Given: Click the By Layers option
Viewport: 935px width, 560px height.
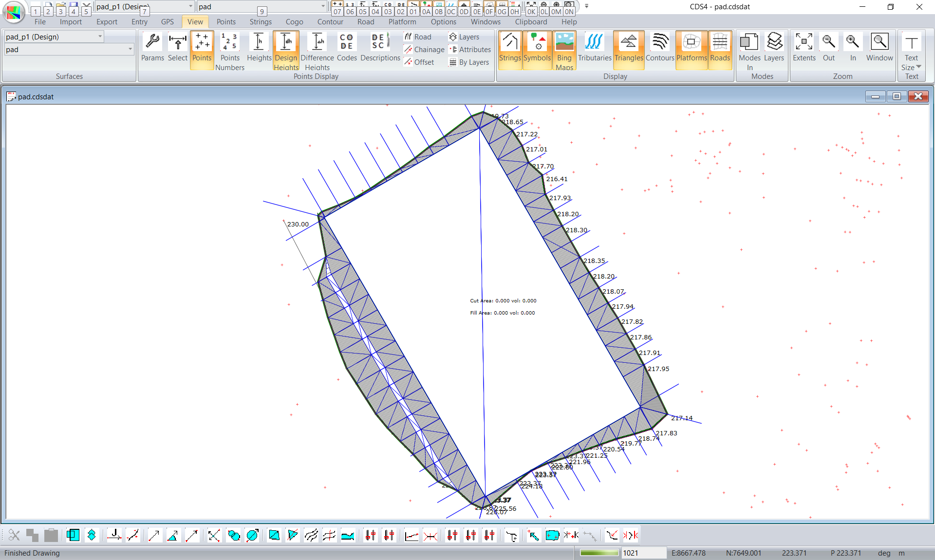Looking at the screenshot, I should (468, 62).
